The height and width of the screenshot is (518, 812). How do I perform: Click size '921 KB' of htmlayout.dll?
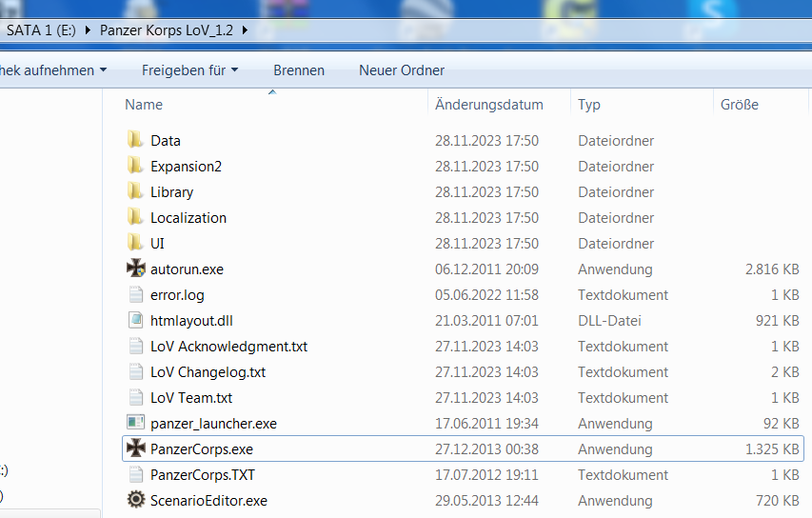pos(778,321)
